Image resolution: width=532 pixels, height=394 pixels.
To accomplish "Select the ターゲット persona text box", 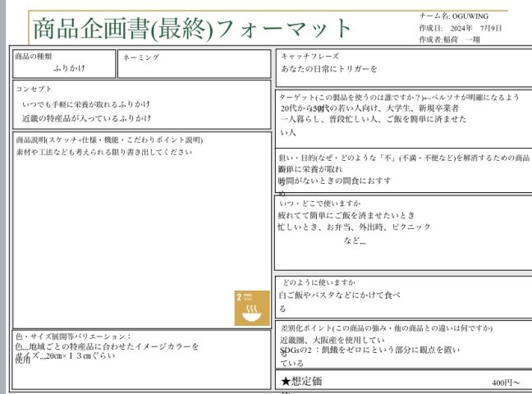I will [402, 119].
